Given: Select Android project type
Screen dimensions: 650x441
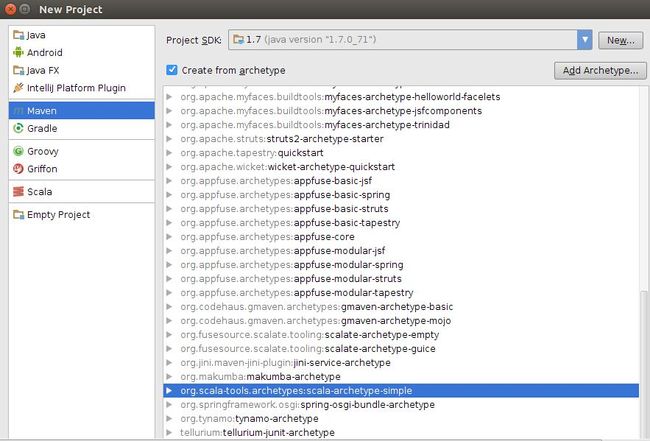Looking at the screenshot, I should click(x=82, y=52).
